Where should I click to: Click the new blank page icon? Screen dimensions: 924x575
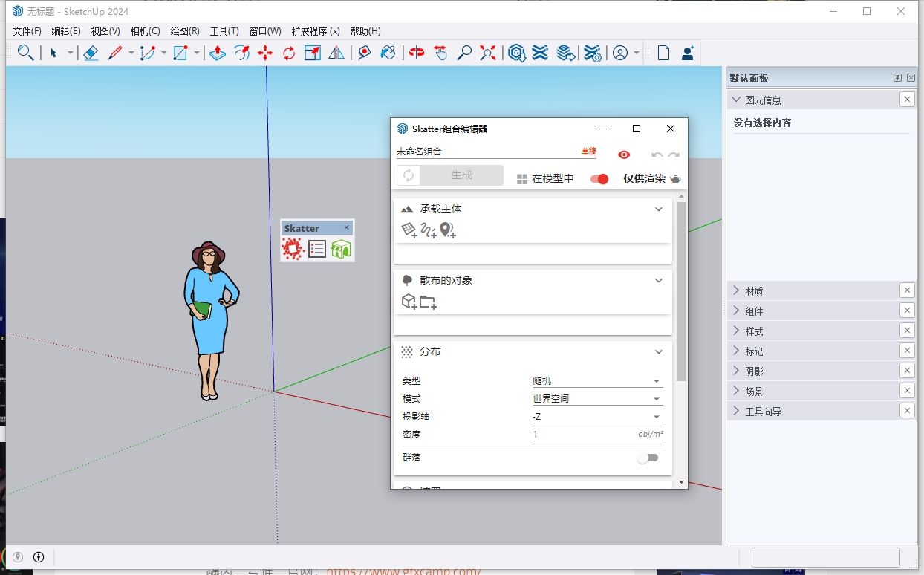(663, 53)
